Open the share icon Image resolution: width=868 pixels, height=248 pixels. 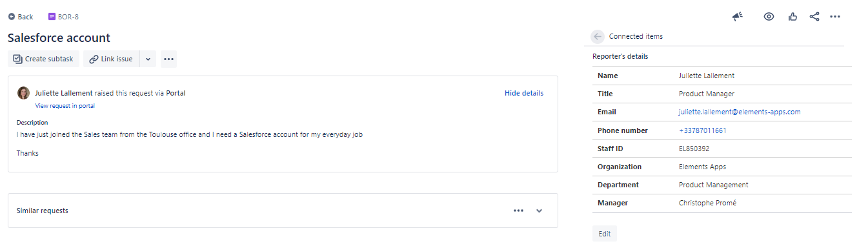(814, 17)
